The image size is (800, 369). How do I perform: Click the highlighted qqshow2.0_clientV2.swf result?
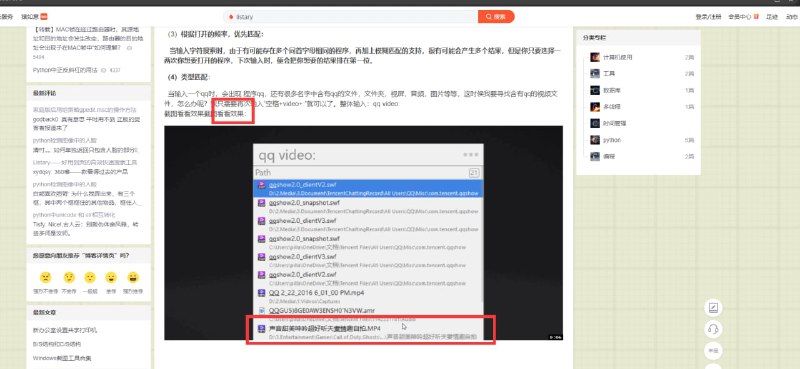[368, 188]
